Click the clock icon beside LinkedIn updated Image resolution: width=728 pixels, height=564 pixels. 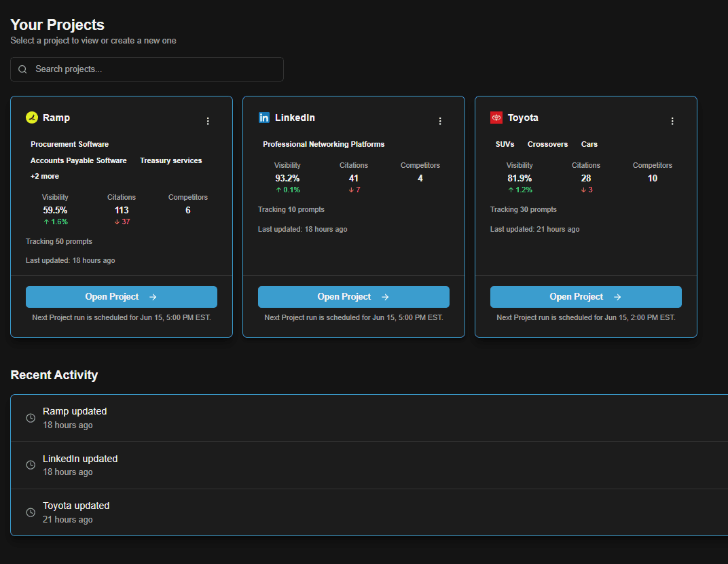point(31,465)
